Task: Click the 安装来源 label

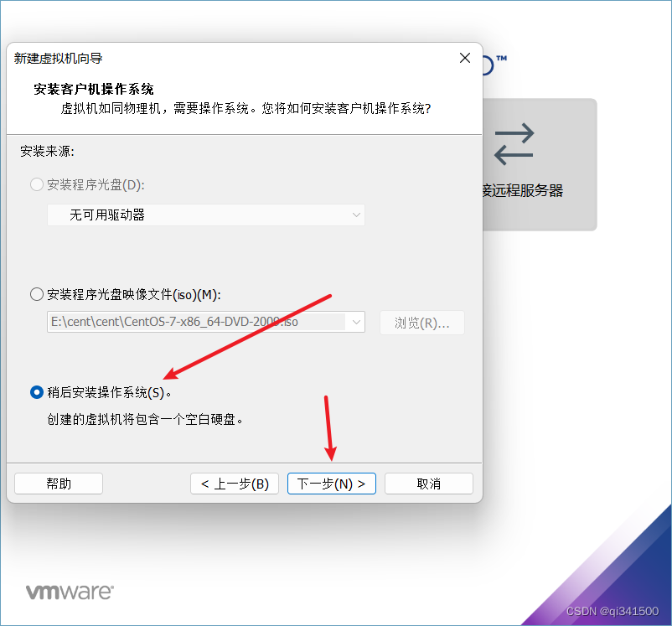Action: coord(47,152)
